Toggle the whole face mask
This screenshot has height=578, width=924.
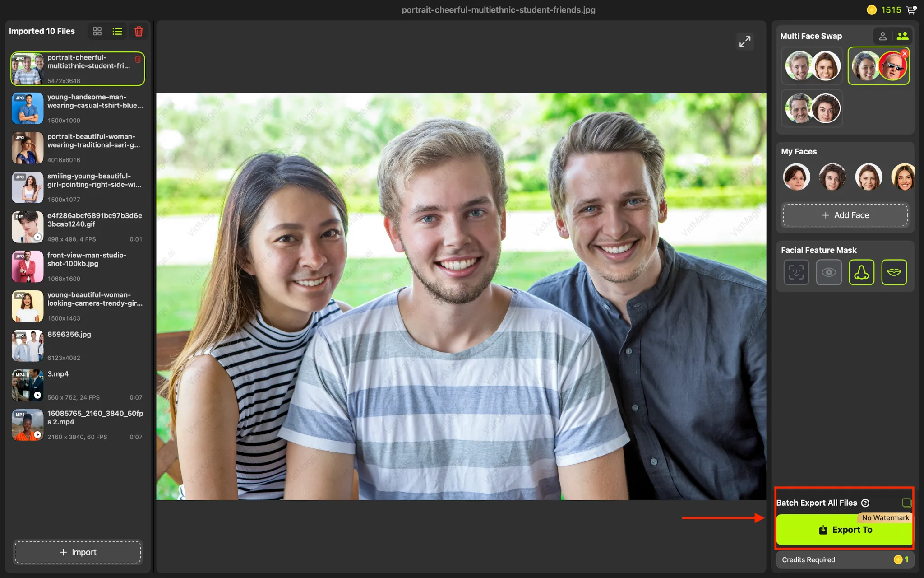point(796,272)
